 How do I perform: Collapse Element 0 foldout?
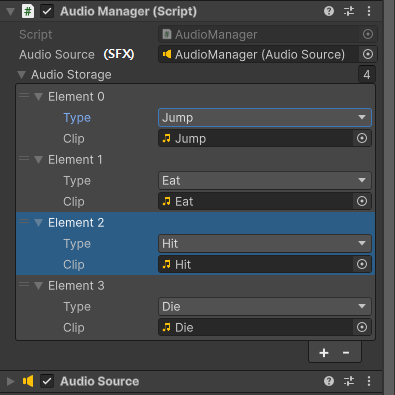(38, 97)
